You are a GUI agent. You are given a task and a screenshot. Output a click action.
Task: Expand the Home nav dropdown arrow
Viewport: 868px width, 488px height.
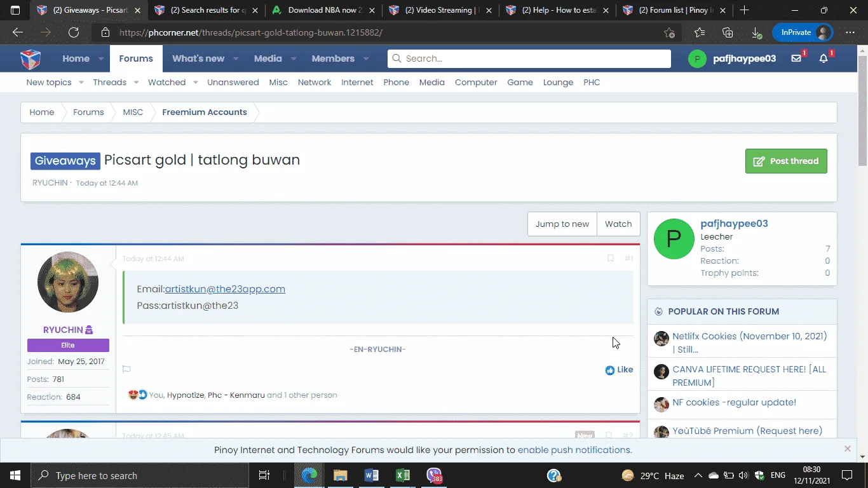(x=101, y=58)
